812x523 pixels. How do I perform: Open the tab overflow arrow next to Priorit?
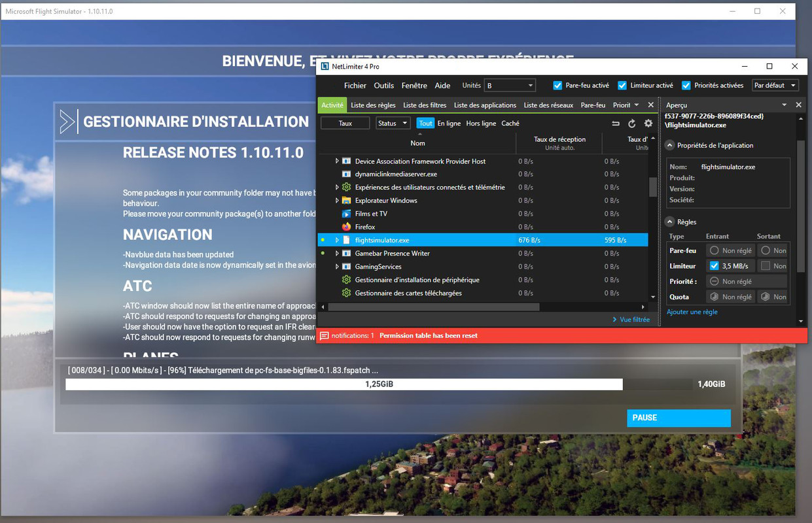tap(637, 105)
